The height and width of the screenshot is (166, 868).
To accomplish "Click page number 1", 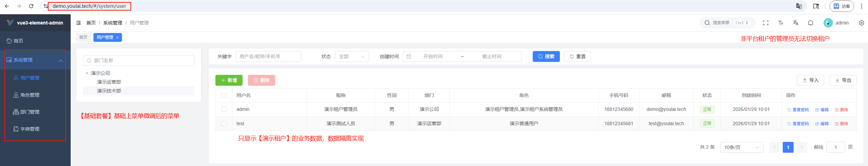I will pos(788,147).
